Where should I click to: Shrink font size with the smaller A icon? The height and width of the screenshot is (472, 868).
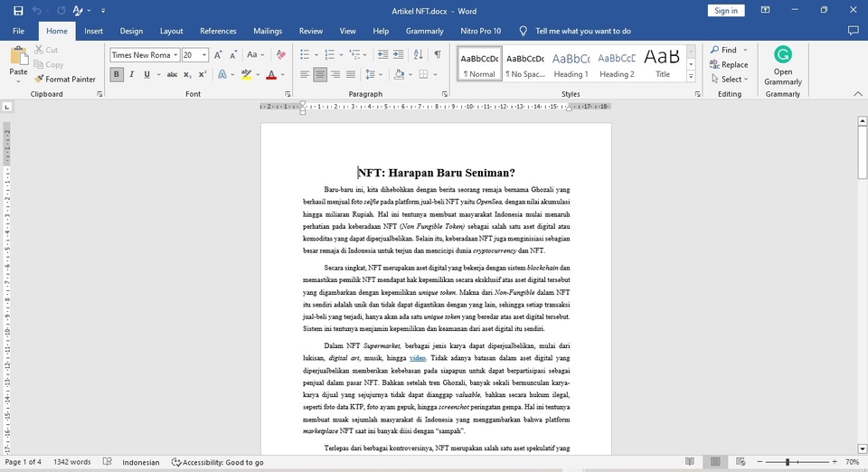pos(233,55)
